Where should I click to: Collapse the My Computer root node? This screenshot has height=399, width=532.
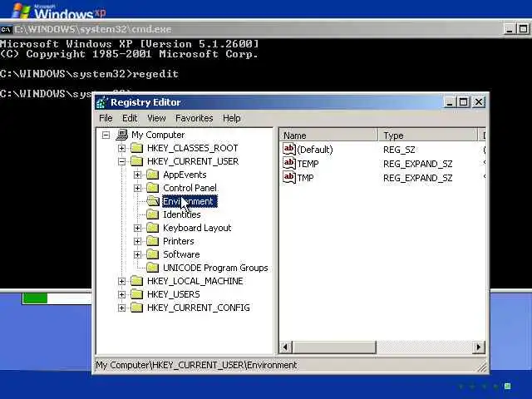pyautogui.click(x=106, y=135)
